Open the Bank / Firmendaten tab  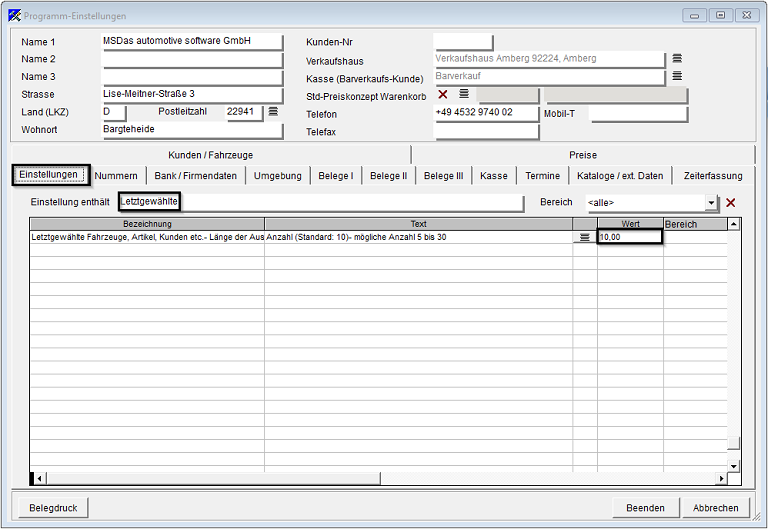(195, 176)
